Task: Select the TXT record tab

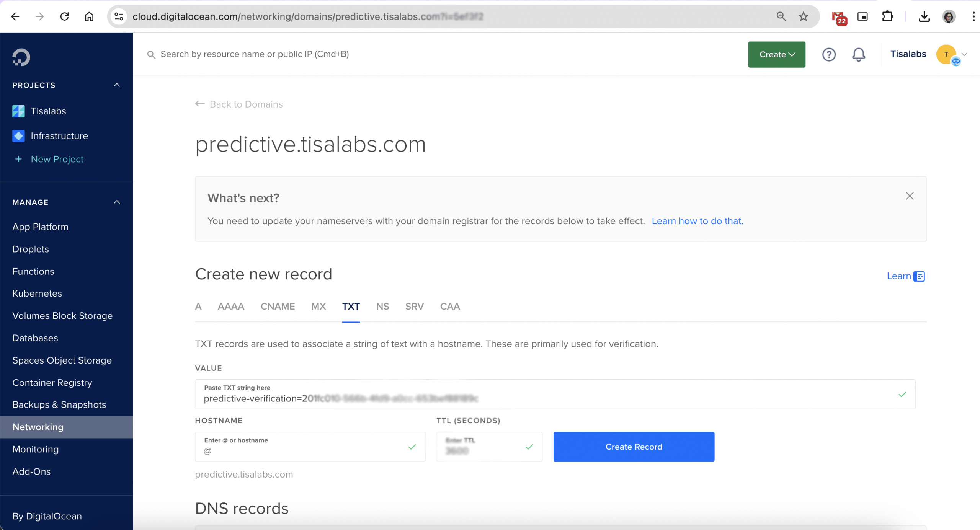Action: tap(351, 307)
